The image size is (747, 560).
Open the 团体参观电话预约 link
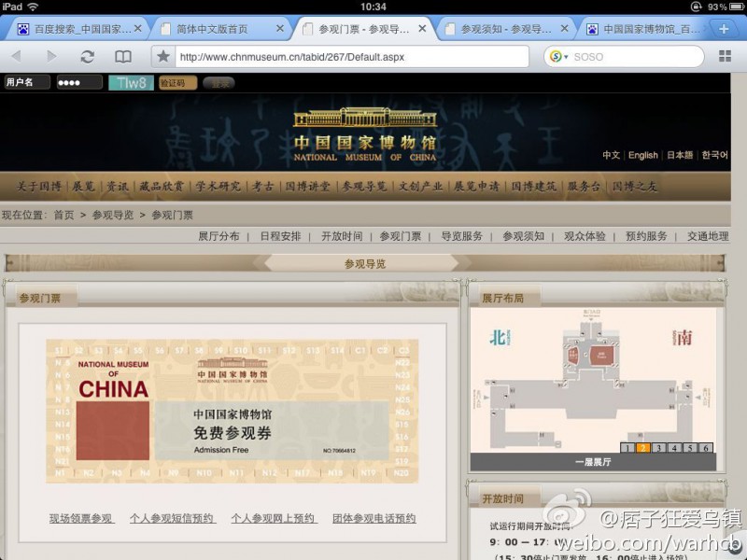pos(374,518)
